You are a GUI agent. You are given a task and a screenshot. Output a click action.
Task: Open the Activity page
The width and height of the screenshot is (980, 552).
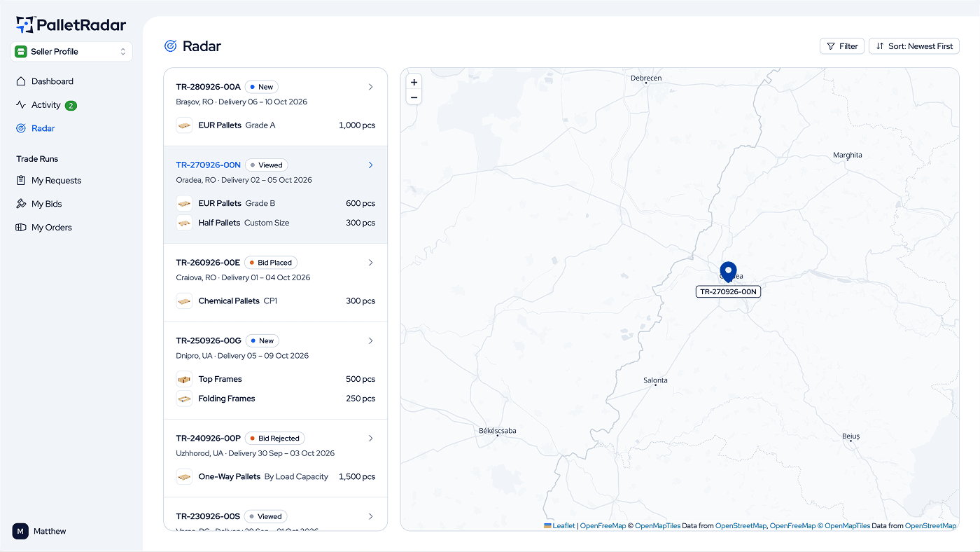(46, 105)
